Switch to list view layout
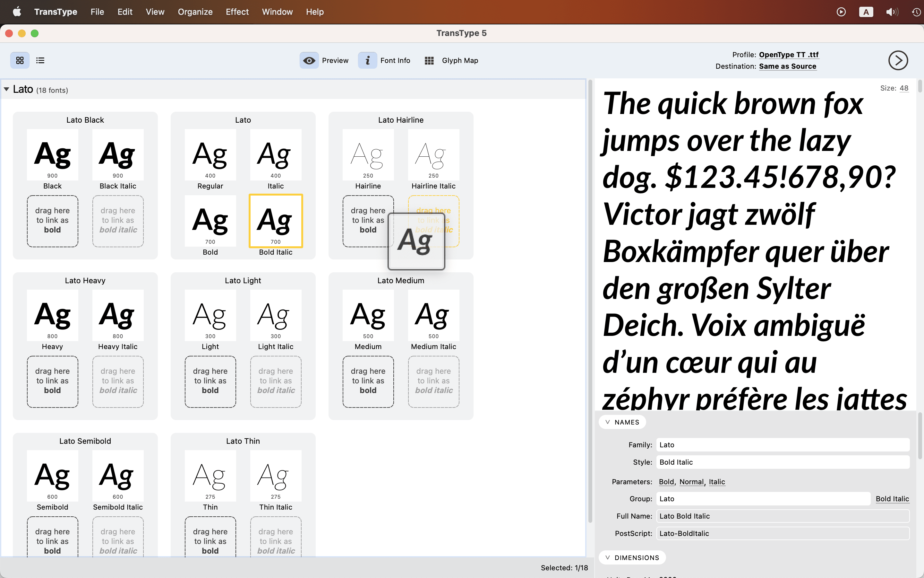924x578 pixels. (40, 60)
